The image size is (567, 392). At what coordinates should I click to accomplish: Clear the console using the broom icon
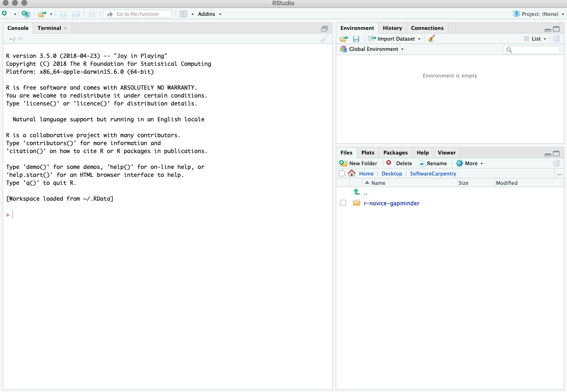pyautogui.click(x=324, y=39)
